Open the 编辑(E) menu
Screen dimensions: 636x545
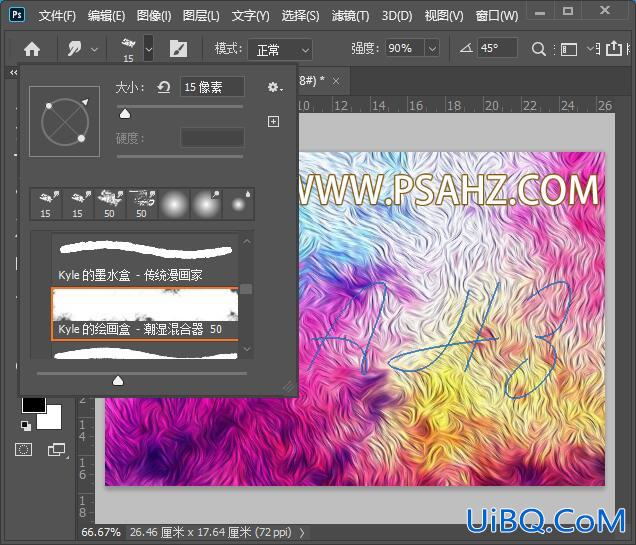tap(106, 16)
